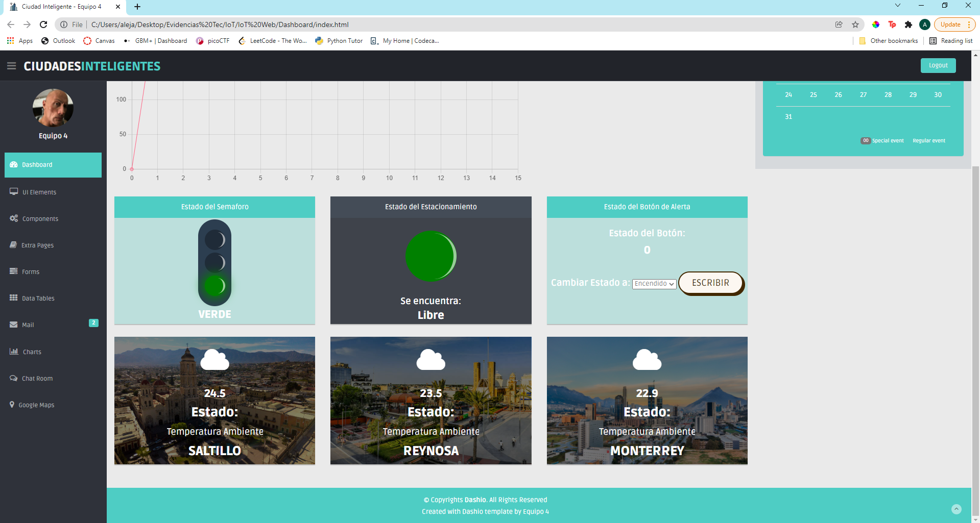Toggle the hamburger sidebar menu icon
Screen dimensions: 980x523
(x=12, y=66)
